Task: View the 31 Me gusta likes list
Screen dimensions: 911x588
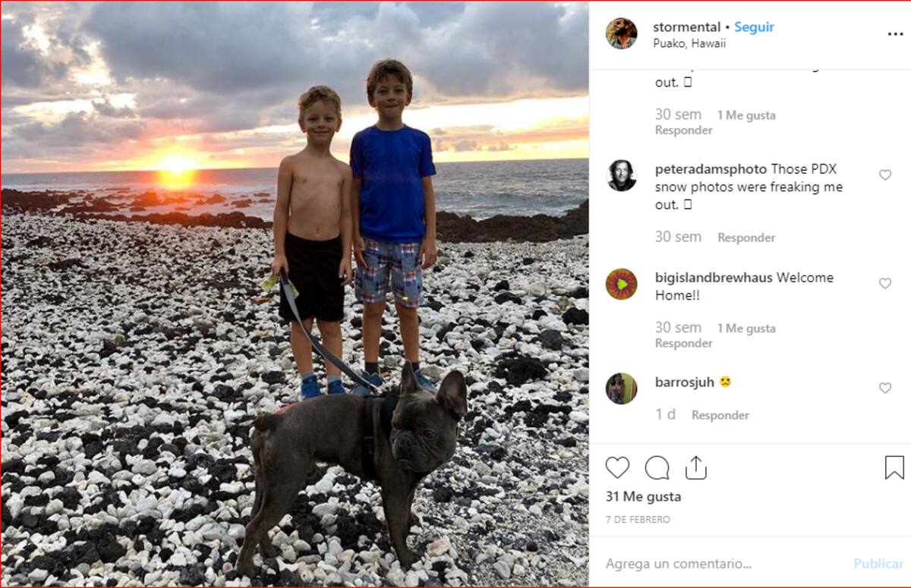Action: coord(643,497)
